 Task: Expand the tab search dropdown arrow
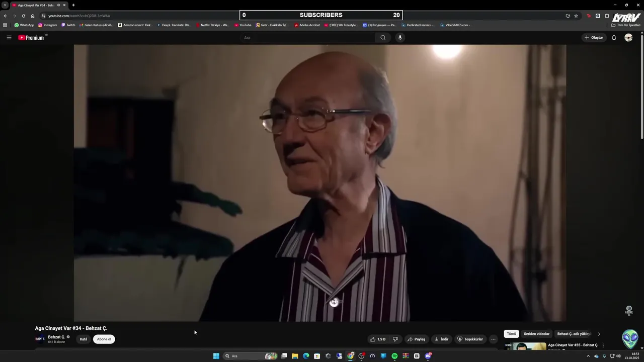(x=5, y=5)
